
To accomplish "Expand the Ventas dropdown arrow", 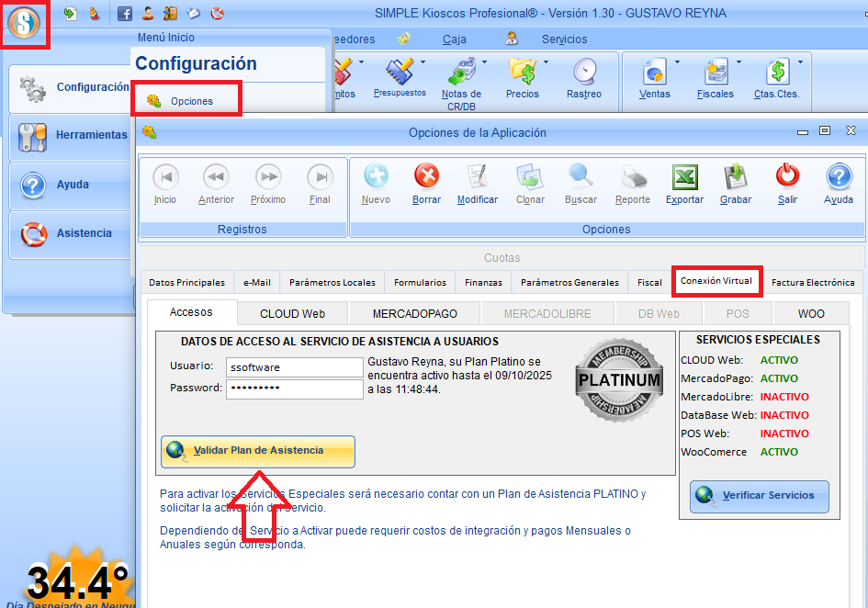I will coord(678,62).
